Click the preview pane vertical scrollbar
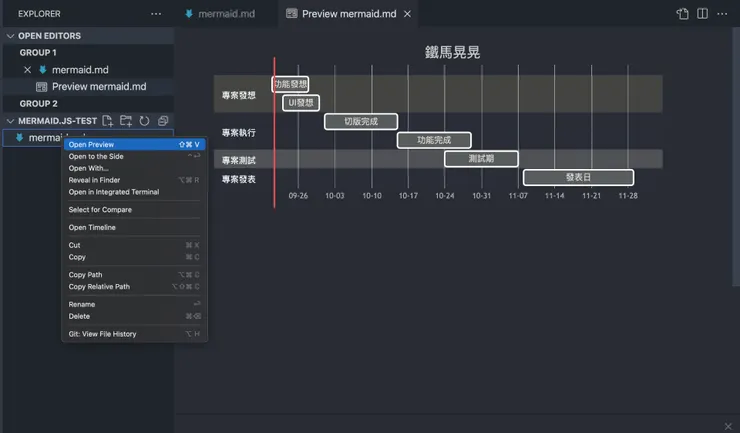 click(x=736, y=157)
